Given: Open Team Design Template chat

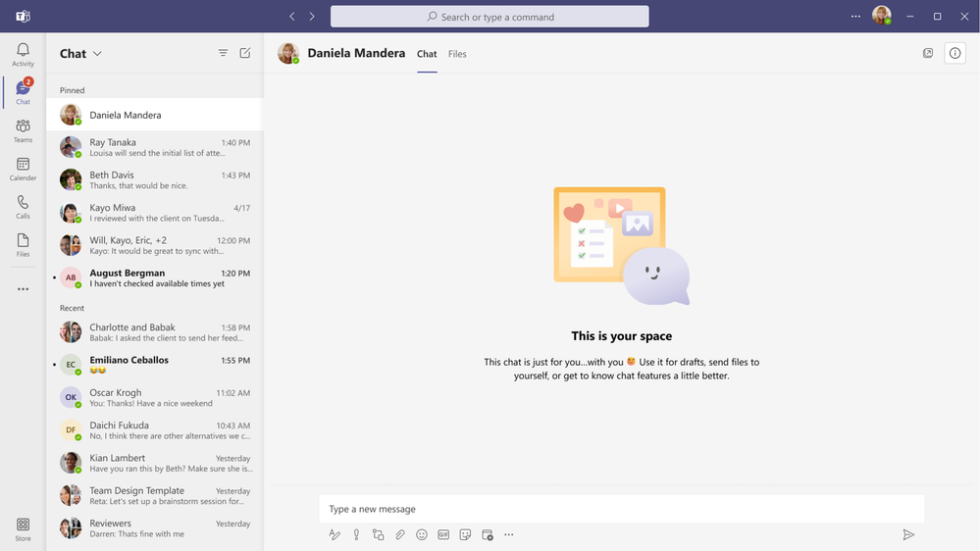Looking at the screenshot, I should point(154,495).
